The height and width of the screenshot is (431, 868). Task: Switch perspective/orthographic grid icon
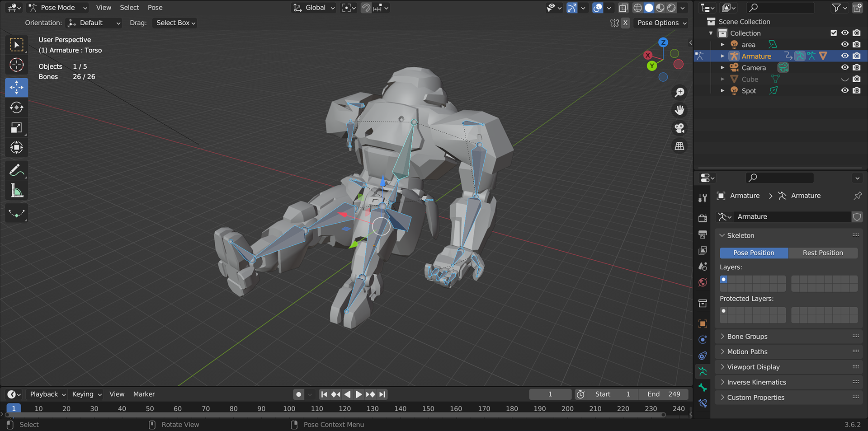coord(679,146)
